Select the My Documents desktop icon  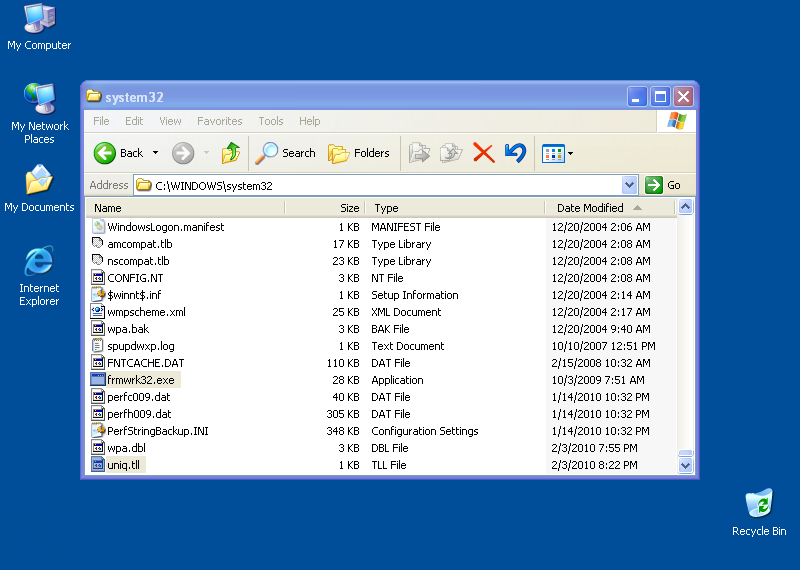tap(39, 180)
